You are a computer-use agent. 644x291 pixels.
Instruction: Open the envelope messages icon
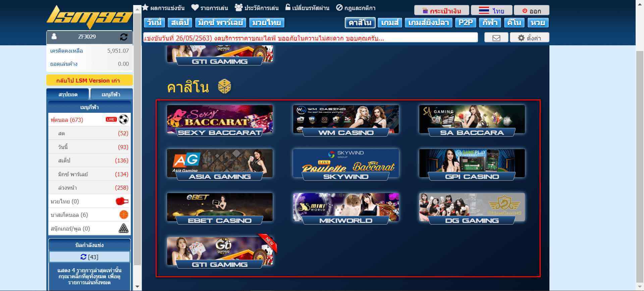496,38
